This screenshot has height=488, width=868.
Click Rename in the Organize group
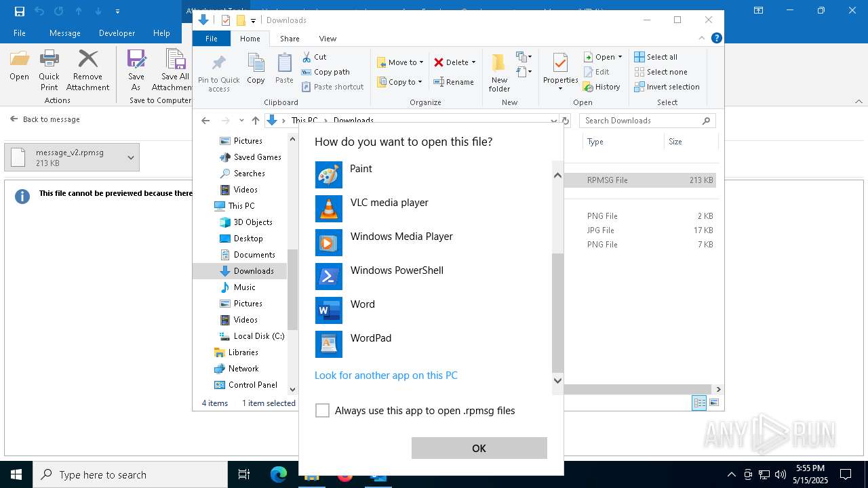[x=454, y=82]
